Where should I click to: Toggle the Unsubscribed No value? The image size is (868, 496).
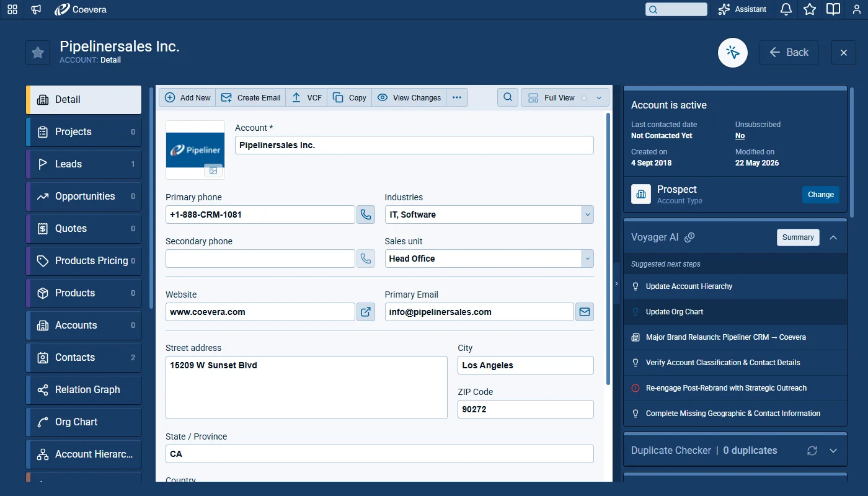click(740, 136)
